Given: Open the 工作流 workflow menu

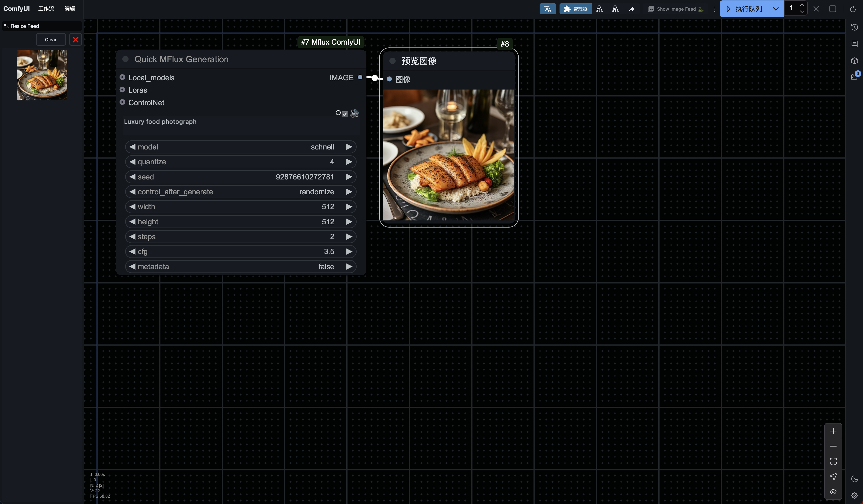Looking at the screenshot, I should (x=46, y=9).
